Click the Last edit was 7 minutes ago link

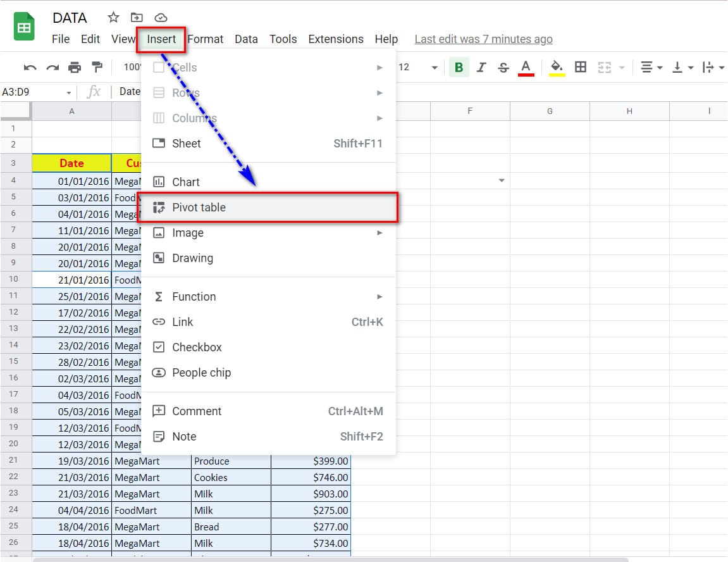pos(483,39)
